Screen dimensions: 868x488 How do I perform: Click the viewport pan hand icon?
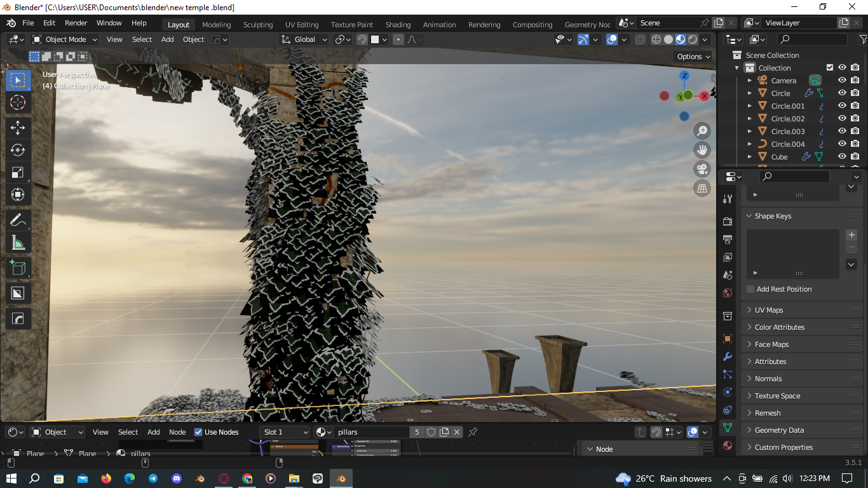pos(702,150)
